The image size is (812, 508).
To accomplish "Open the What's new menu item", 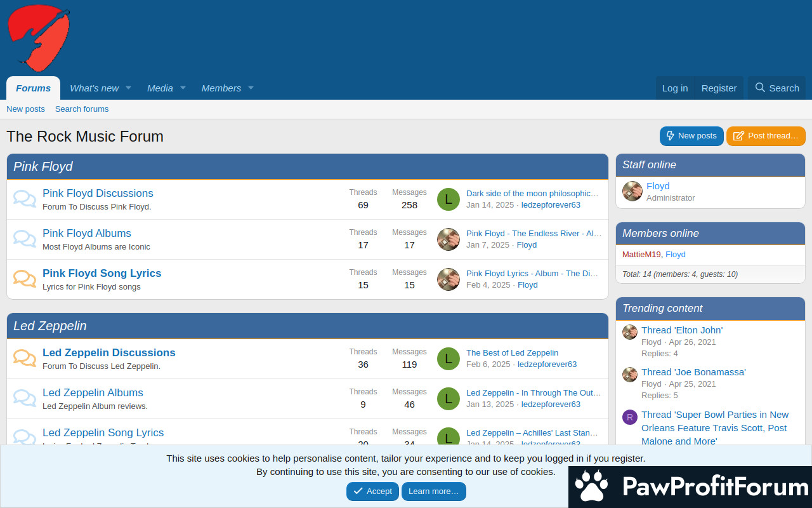I will pyautogui.click(x=94, y=88).
